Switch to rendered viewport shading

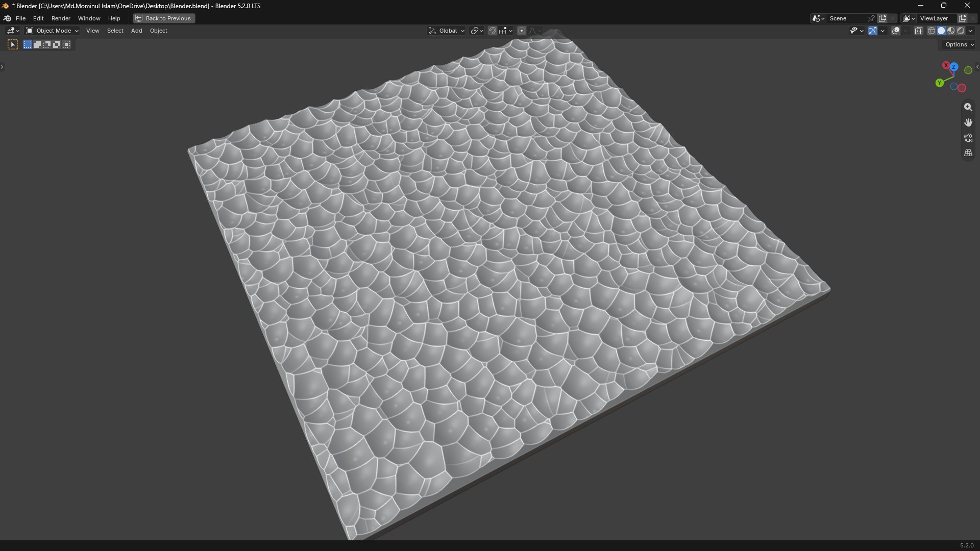[x=961, y=31]
